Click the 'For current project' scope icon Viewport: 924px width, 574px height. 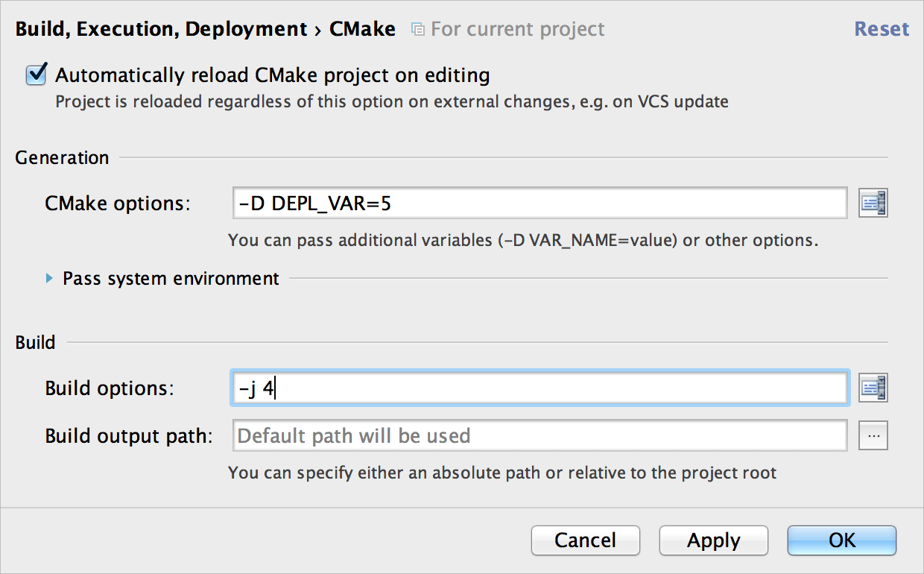[x=418, y=30]
